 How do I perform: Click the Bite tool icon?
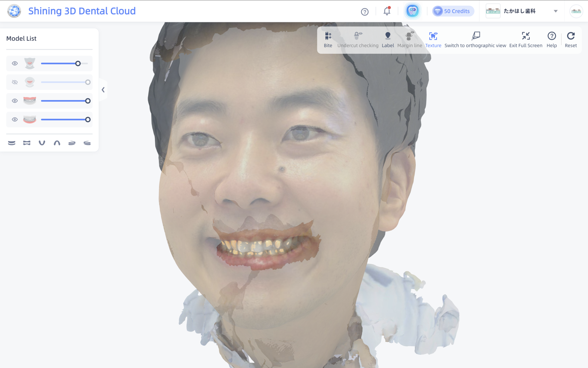328,36
